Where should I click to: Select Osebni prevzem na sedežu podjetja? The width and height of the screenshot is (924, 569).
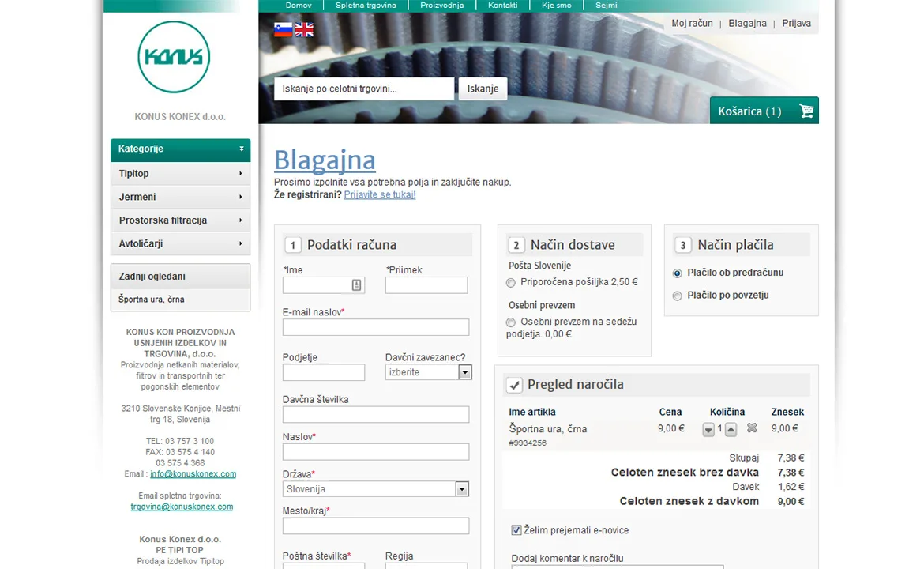tap(511, 322)
